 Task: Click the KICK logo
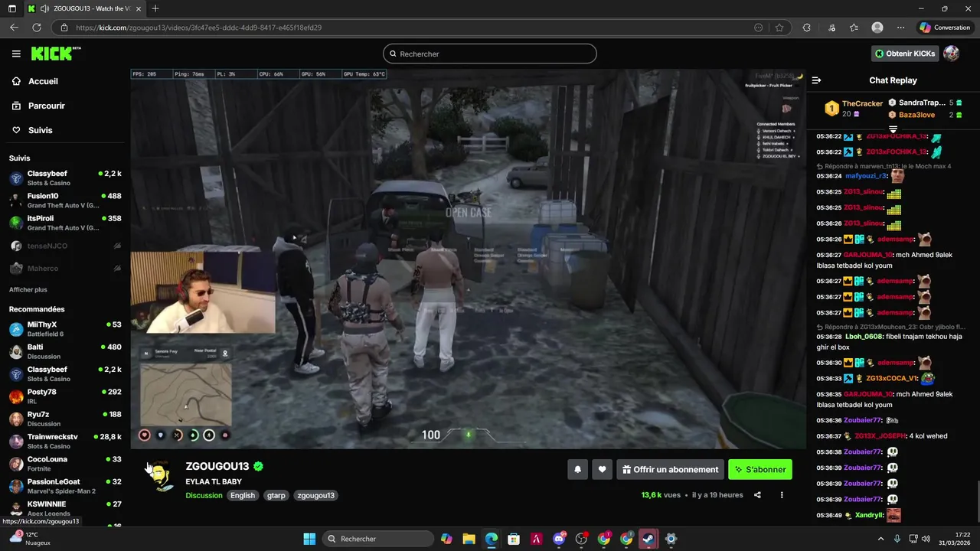pyautogui.click(x=55, y=54)
